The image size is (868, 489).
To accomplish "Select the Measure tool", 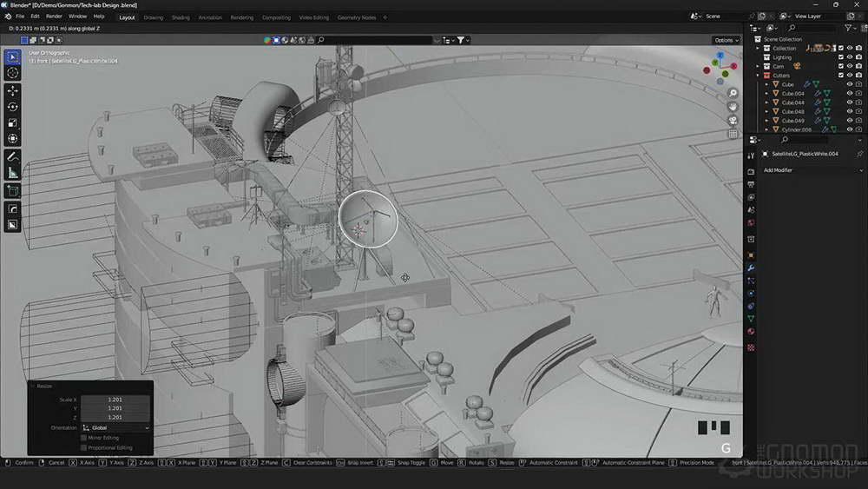I will [13, 174].
